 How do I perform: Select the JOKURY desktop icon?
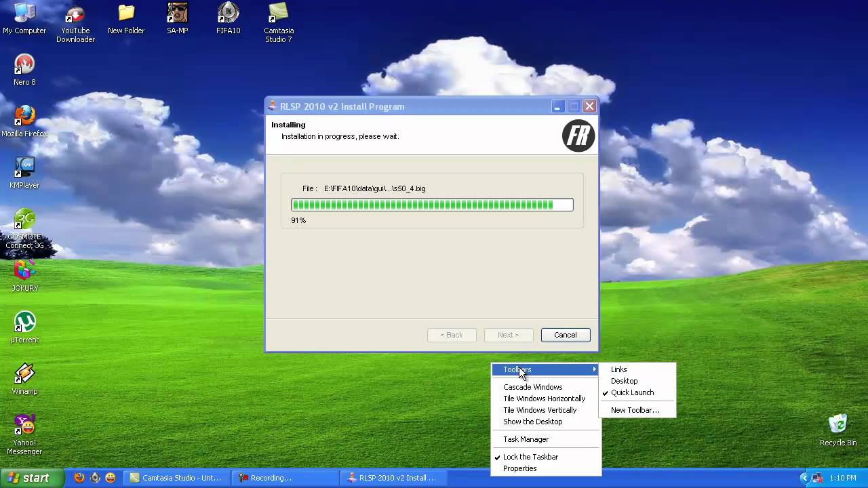(x=24, y=276)
